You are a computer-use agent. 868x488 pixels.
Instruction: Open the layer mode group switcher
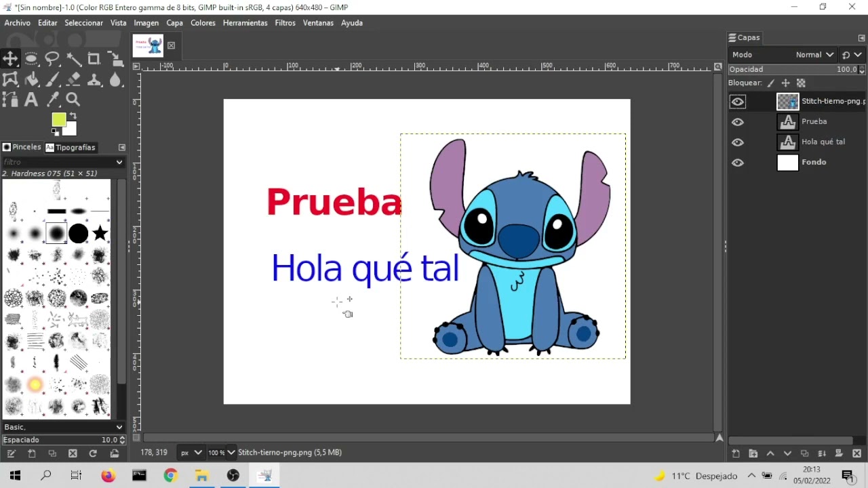[x=852, y=55]
